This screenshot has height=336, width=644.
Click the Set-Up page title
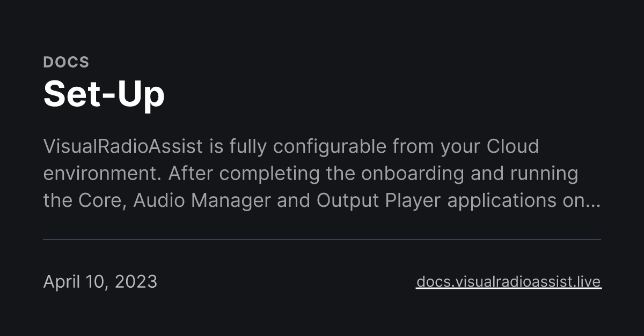coord(104,94)
